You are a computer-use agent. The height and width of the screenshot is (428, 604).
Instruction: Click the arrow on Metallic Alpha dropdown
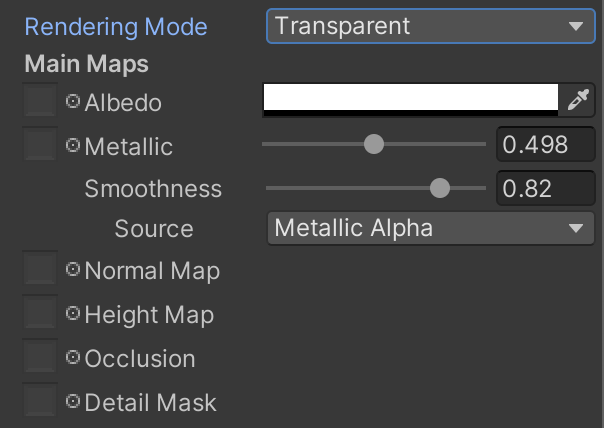[576, 228]
